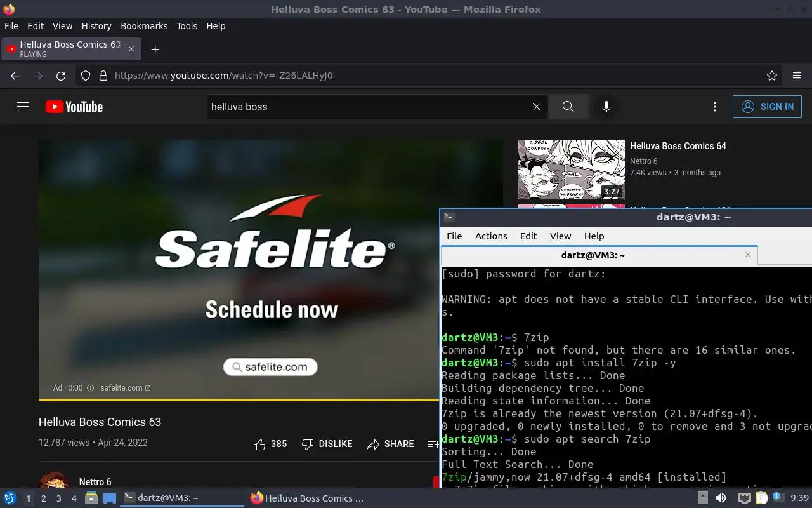The width and height of the screenshot is (812, 508).
Task: Open Firefox Bookmarks menu
Action: coord(144,26)
